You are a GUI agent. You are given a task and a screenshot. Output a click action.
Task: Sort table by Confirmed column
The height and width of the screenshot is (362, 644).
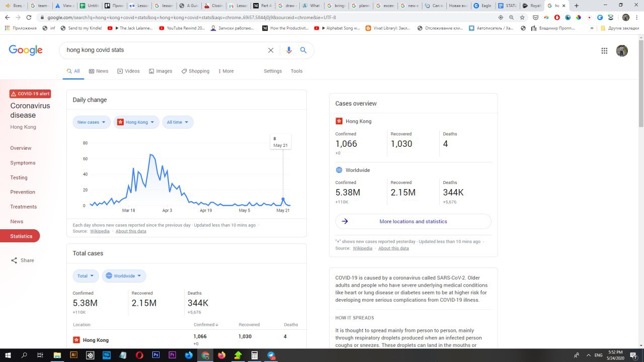pyautogui.click(x=206, y=325)
